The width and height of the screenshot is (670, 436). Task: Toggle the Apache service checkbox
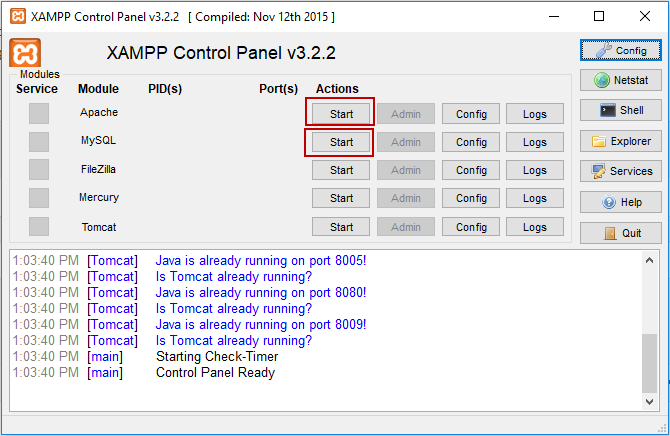pyautogui.click(x=39, y=114)
